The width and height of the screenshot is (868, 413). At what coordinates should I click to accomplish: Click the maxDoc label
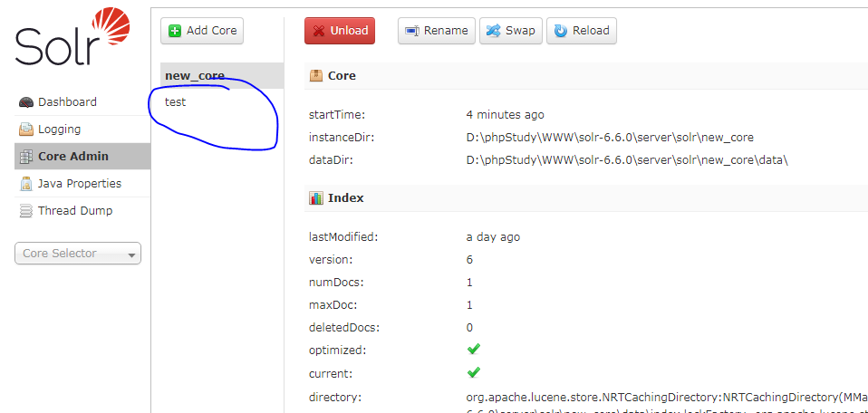(x=333, y=305)
